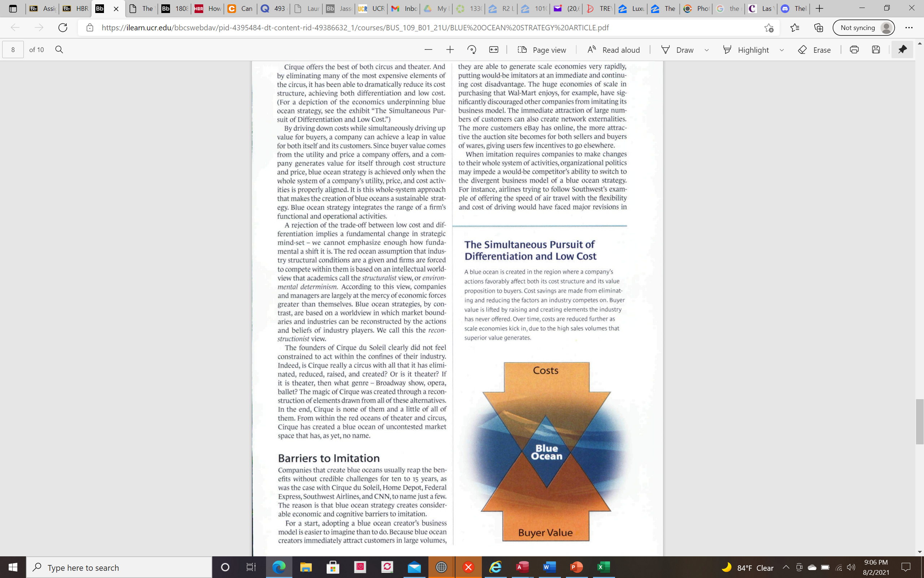924x578 pixels.
Task: Zoom in the PDF with the plus icon
Action: pyautogui.click(x=450, y=50)
